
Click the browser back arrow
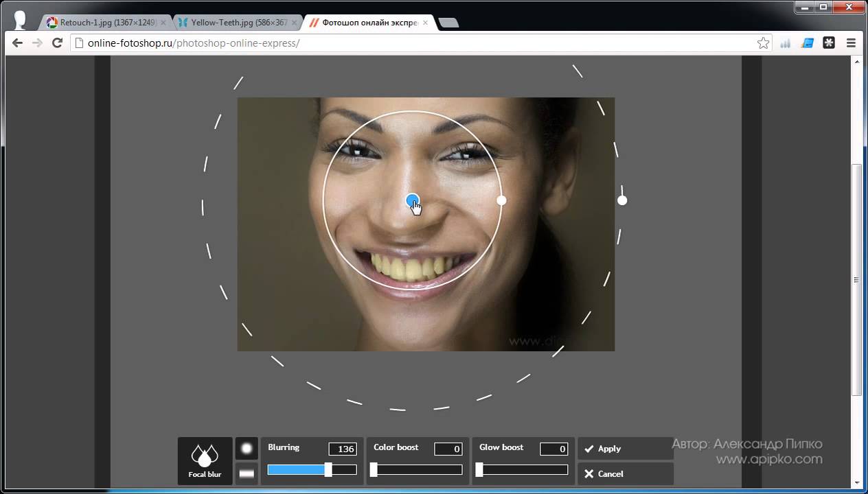[x=18, y=43]
